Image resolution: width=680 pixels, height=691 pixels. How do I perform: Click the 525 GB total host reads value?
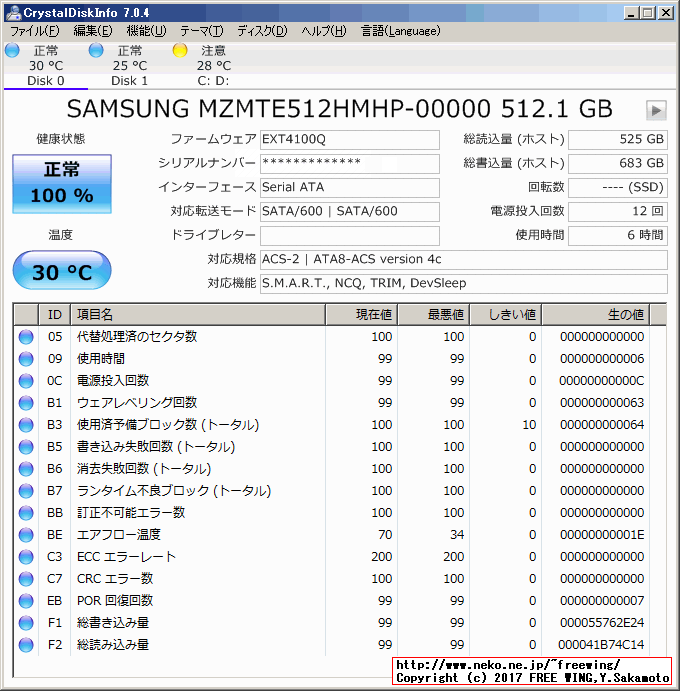coord(618,140)
